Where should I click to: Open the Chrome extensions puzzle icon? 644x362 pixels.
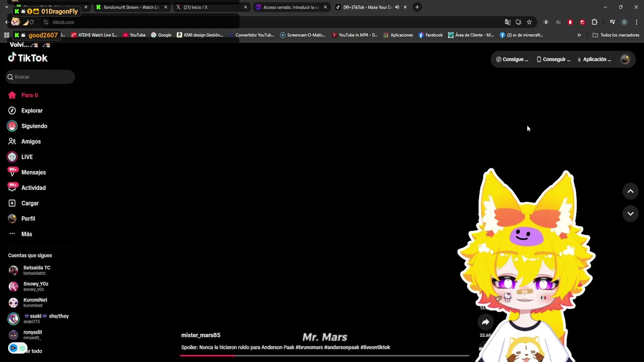pos(595,22)
